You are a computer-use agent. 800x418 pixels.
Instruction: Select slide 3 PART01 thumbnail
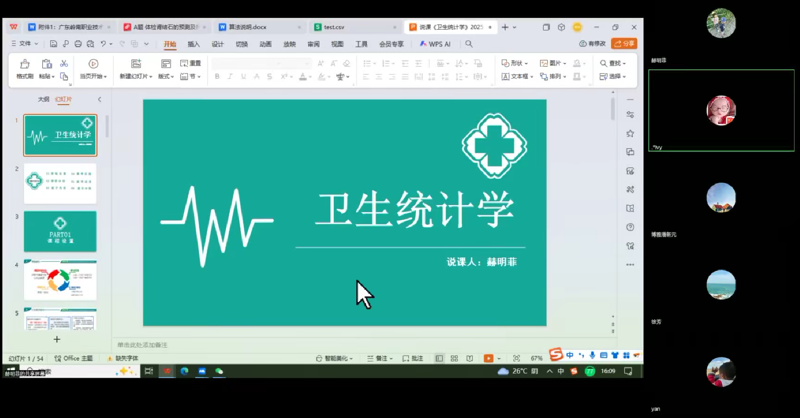[60, 231]
